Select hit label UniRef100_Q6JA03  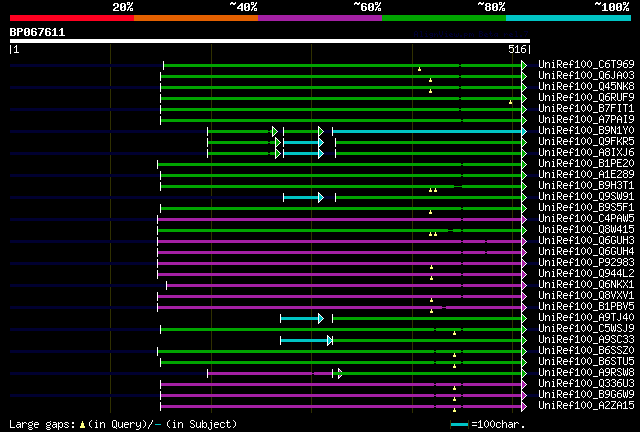coord(586,75)
